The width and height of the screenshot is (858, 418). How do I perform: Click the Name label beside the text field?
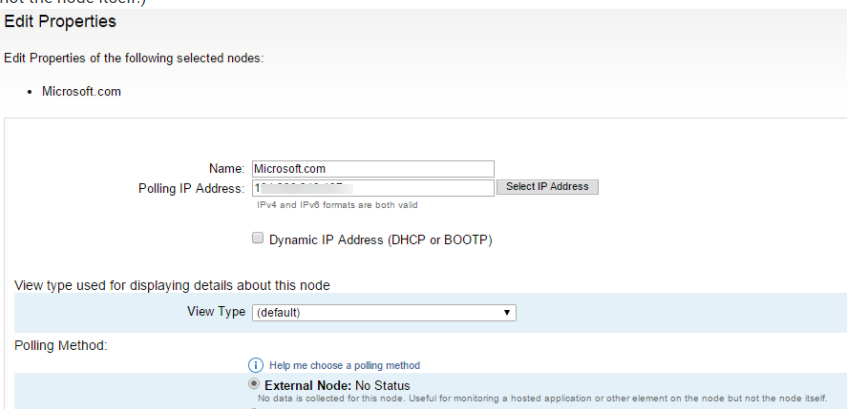tap(227, 169)
